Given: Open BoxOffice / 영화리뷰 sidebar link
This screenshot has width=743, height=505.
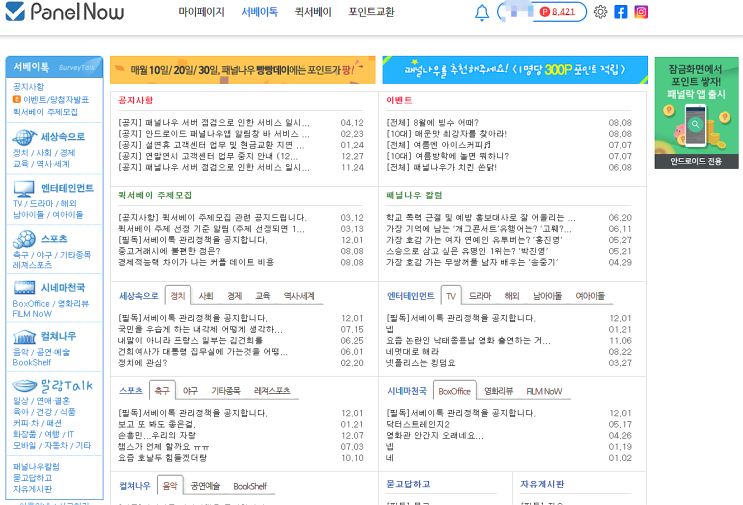Looking at the screenshot, I should 51,304.
